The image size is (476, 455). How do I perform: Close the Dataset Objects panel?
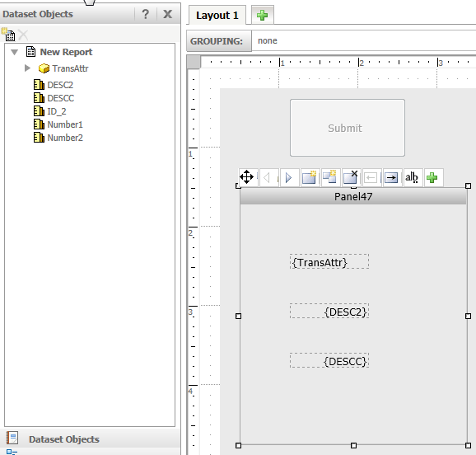[x=168, y=14]
